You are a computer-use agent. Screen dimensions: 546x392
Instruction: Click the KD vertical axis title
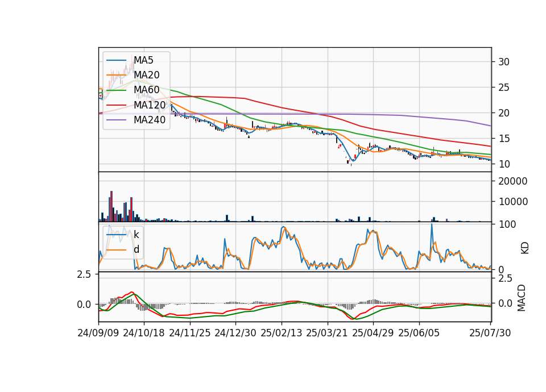pos(524,248)
